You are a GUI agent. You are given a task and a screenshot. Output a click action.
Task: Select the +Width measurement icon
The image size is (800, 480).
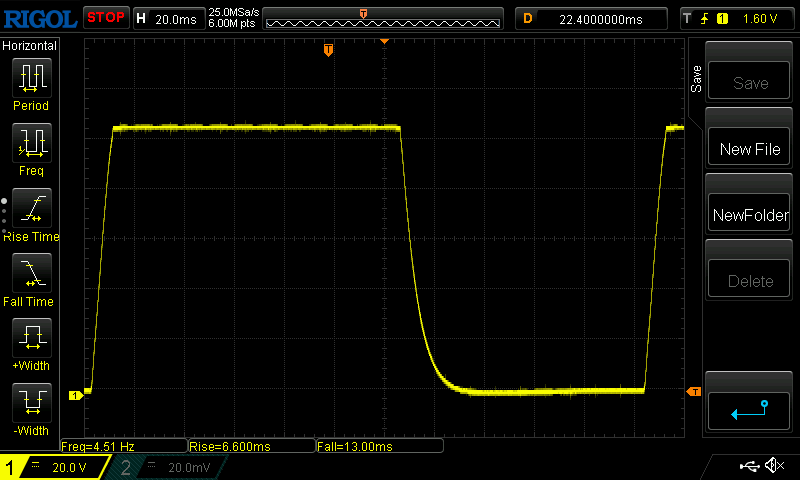32,337
